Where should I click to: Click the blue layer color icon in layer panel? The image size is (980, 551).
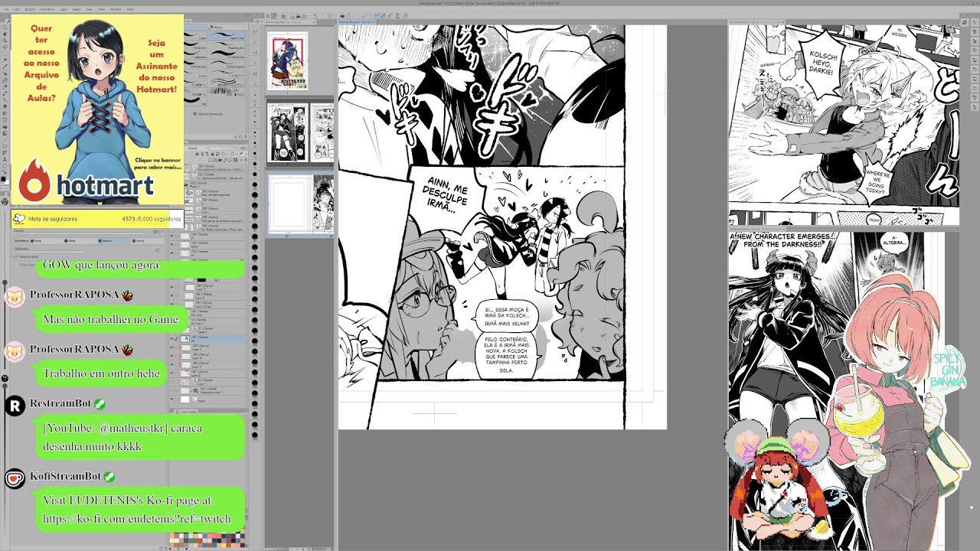(242, 154)
